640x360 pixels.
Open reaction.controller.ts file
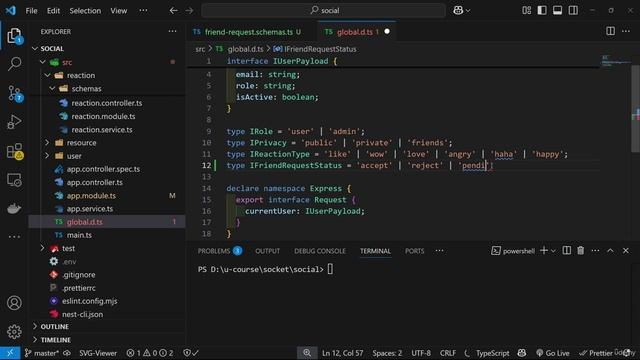[107, 103]
